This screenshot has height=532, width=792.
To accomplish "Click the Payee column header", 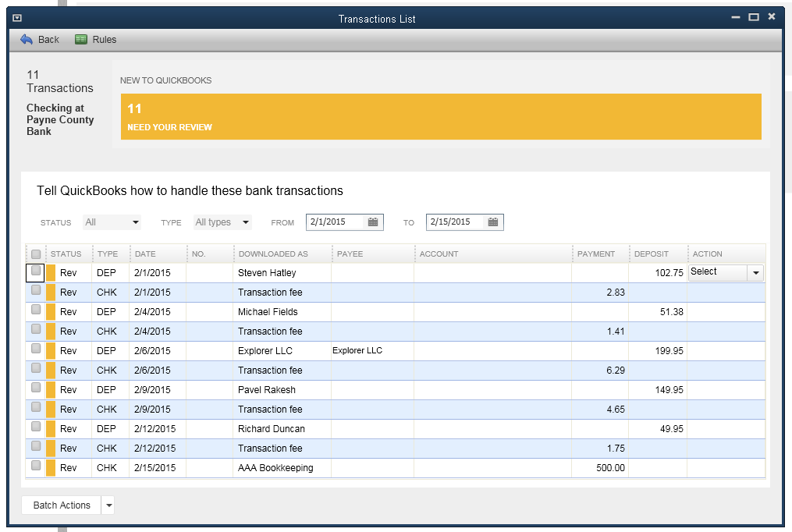I will (373, 254).
